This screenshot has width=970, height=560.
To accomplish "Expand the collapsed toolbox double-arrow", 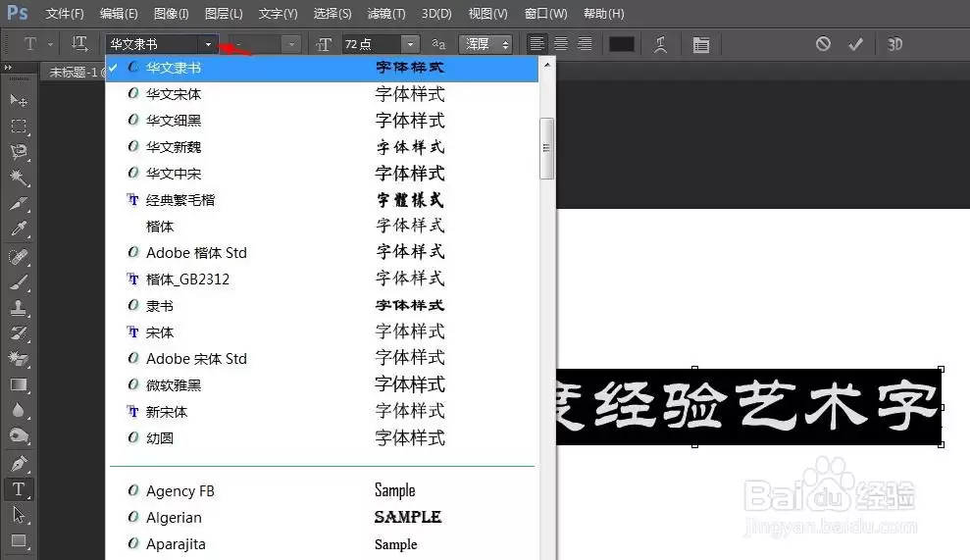I will click(8, 68).
